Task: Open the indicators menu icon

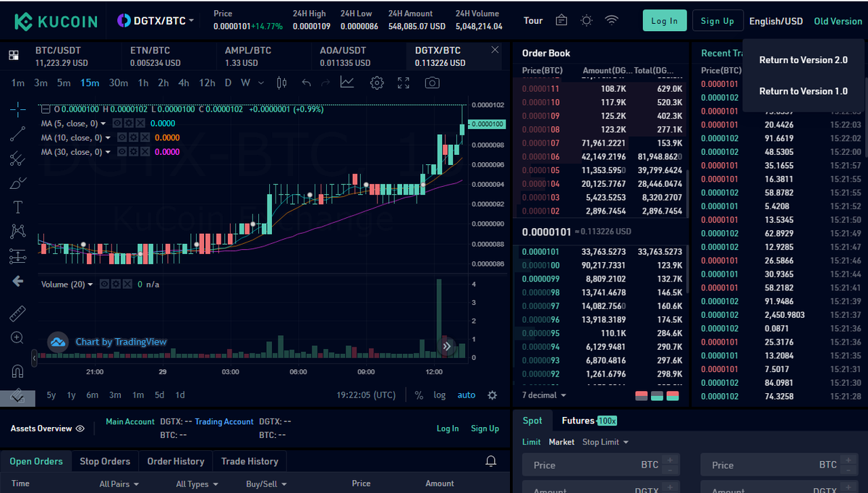Action: 347,83
